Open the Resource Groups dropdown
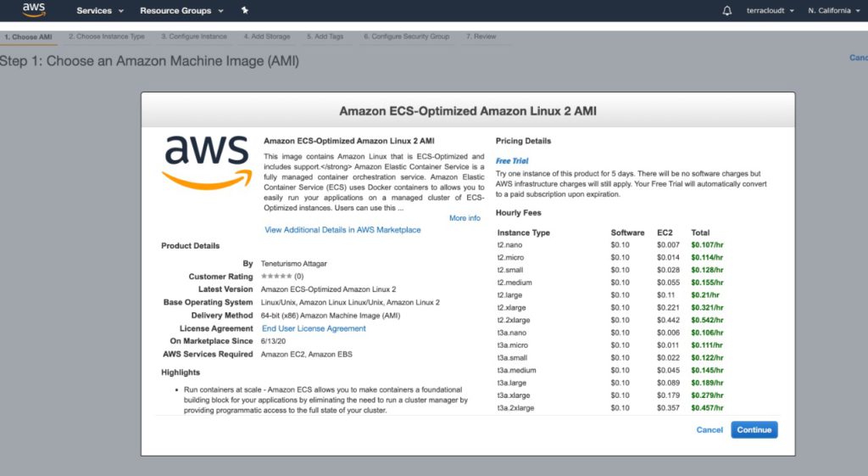868x476 pixels. point(181,11)
